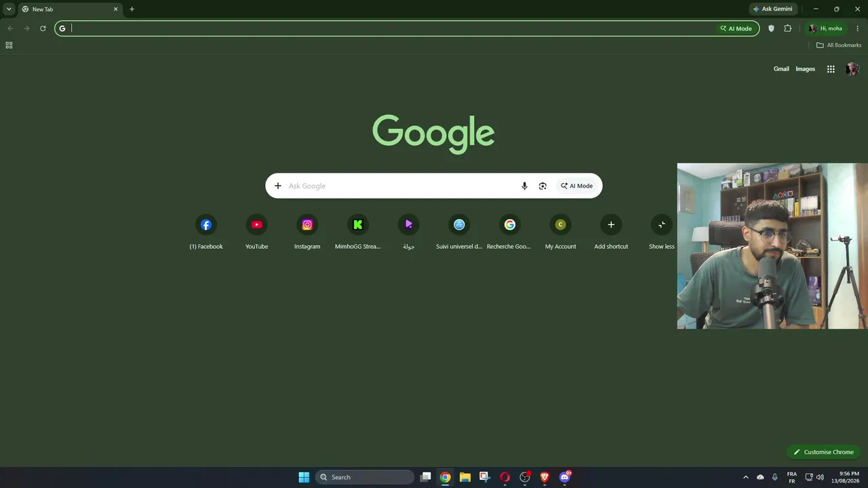Click AI Mode in the address bar
Screen dimensions: 868x488
[736, 28]
